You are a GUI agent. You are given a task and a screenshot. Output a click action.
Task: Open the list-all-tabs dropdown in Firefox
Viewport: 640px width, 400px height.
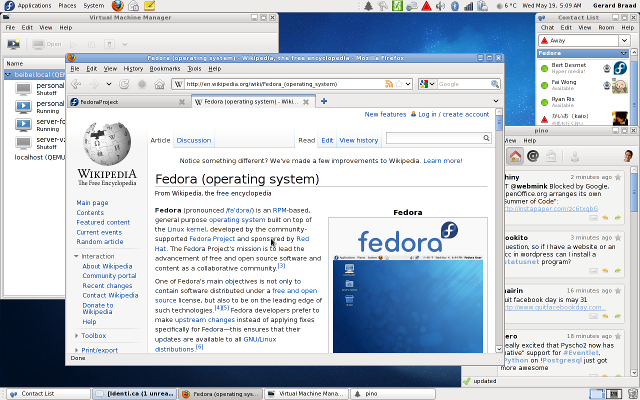coord(496,101)
